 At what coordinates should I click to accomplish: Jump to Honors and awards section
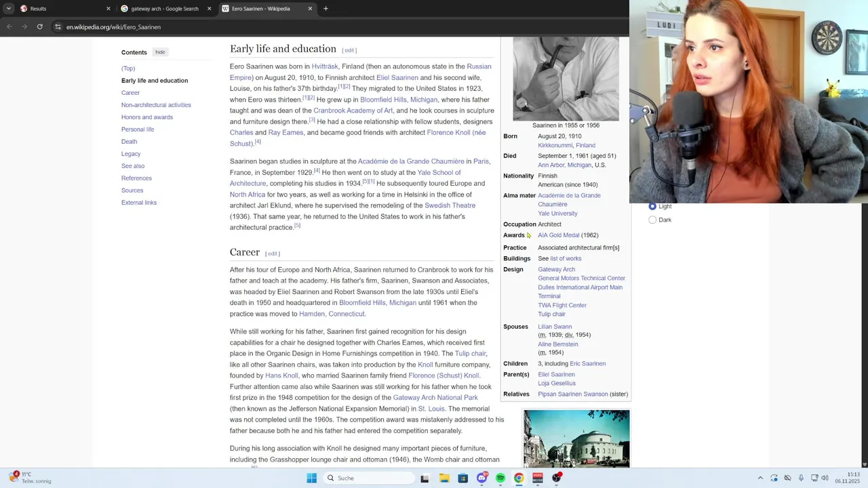[147, 117]
